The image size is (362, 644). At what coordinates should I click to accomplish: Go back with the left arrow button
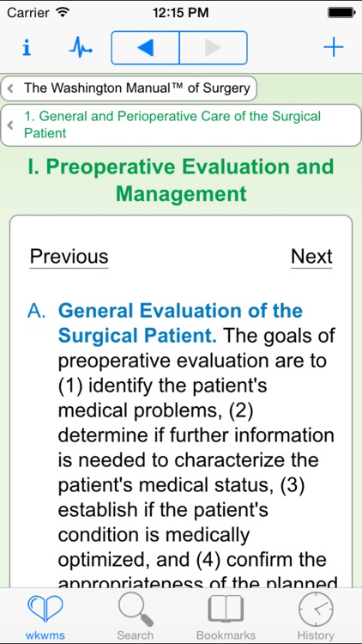click(x=145, y=48)
